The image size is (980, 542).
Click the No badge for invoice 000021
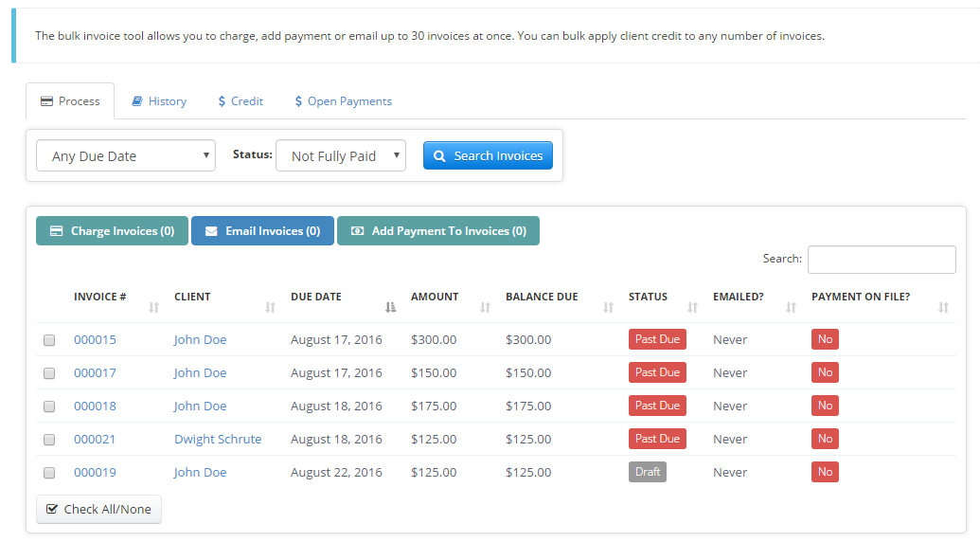click(x=825, y=438)
